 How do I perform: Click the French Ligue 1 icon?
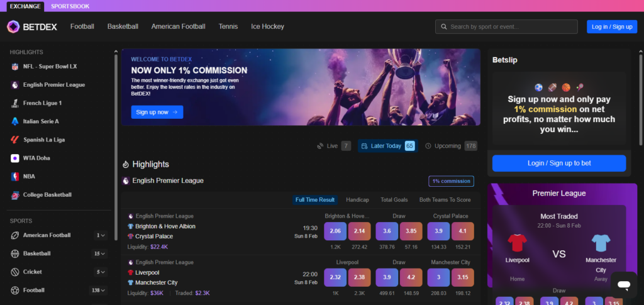[x=15, y=103]
